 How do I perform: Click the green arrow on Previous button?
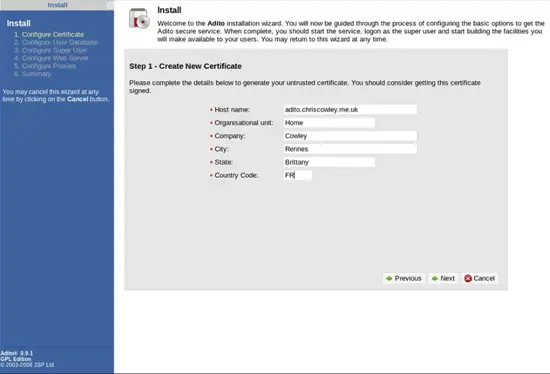pyautogui.click(x=389, y=279)
